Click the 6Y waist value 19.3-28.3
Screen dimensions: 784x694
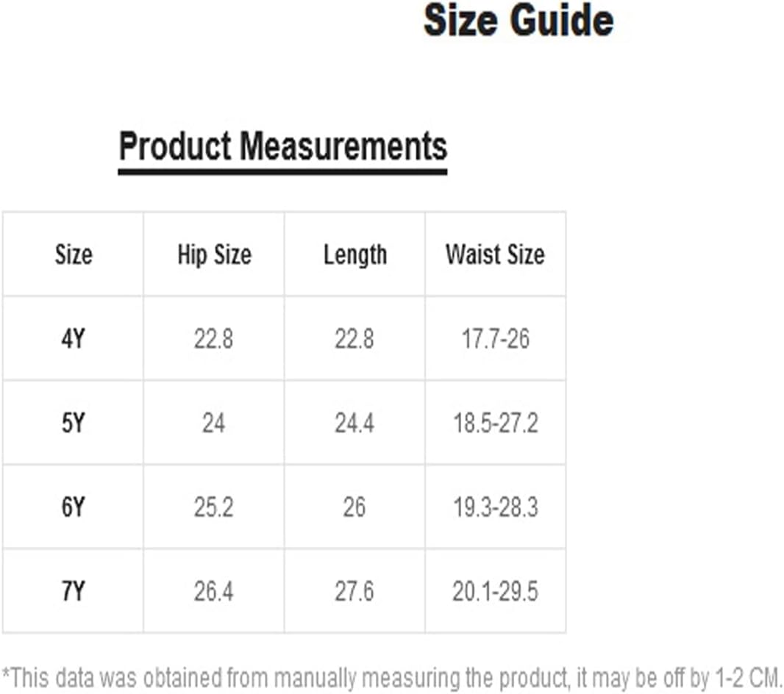point(496,507)
